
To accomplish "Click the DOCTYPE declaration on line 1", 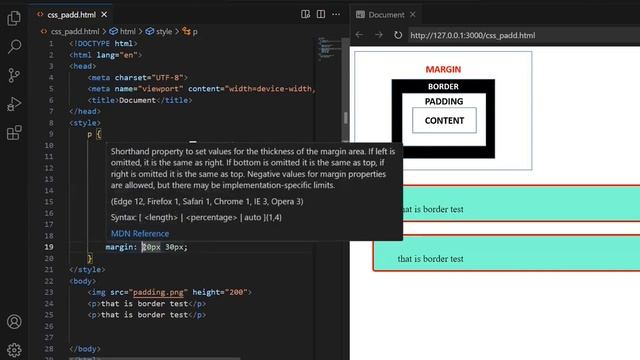I will 103,43.
